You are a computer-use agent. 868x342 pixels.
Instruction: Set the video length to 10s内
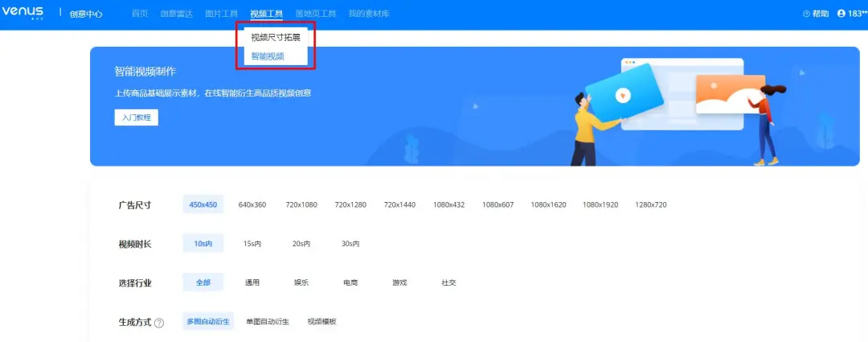pos(203,243)
